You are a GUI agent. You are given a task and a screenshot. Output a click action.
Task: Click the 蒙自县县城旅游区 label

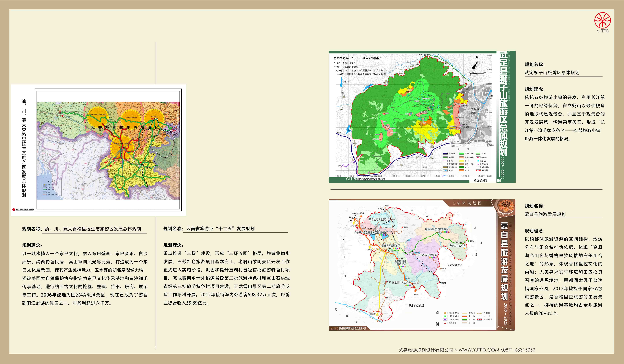pos(391,246)
